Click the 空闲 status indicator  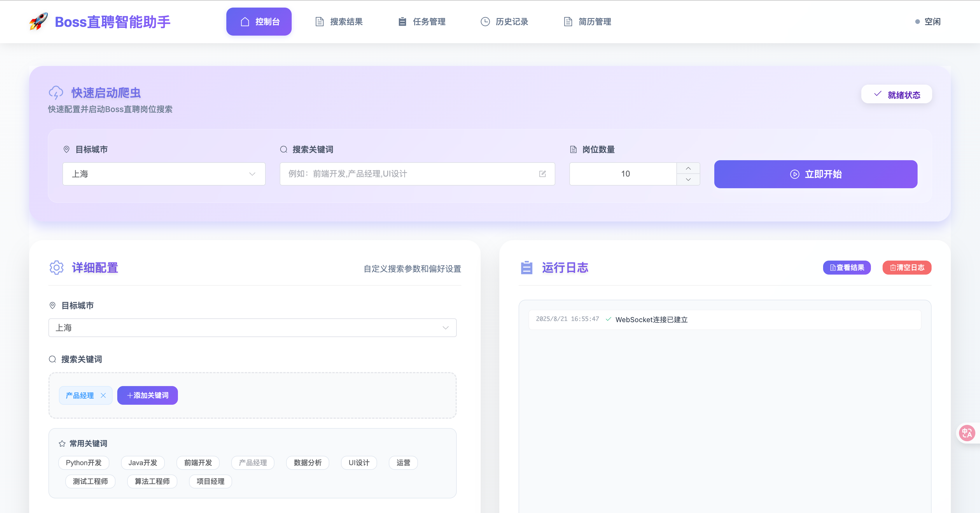coord(928,22)
